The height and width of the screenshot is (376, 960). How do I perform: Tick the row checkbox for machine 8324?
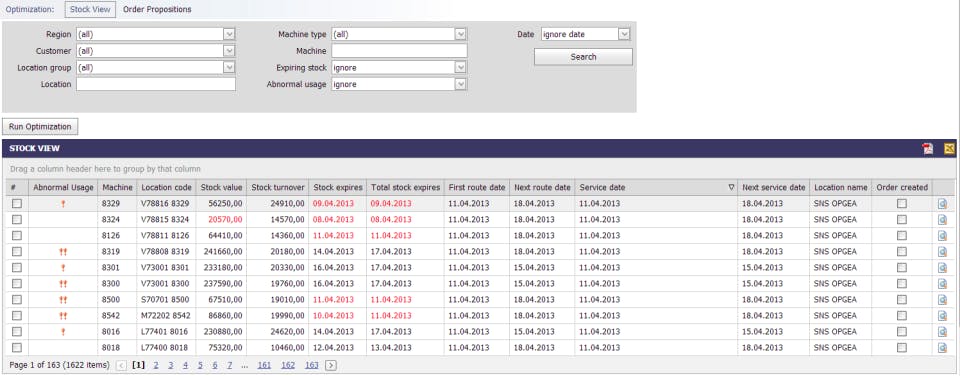click(17, 219)
